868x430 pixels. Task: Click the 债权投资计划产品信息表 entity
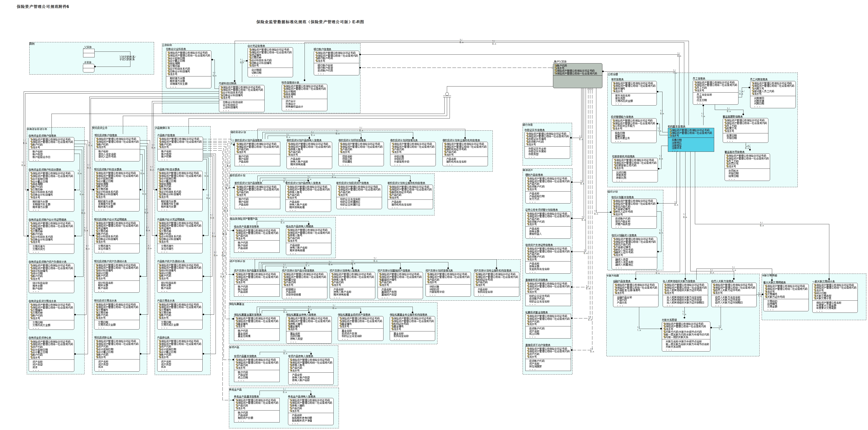pos(257,154)
